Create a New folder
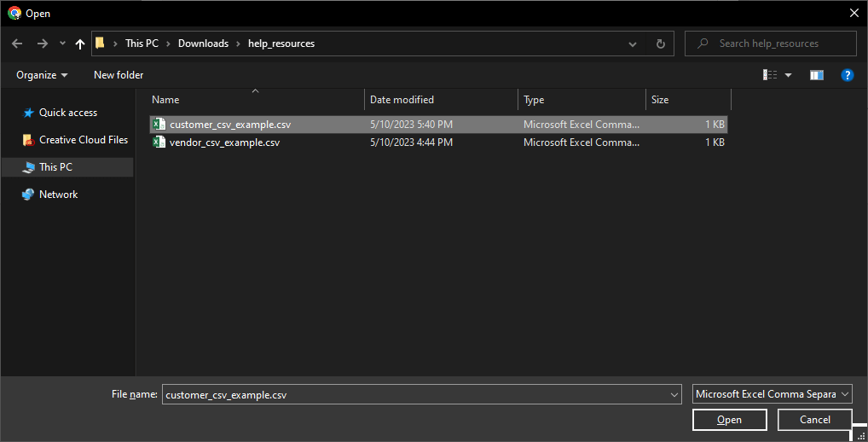The image size is (868, 442). click(x=119, y=75)
